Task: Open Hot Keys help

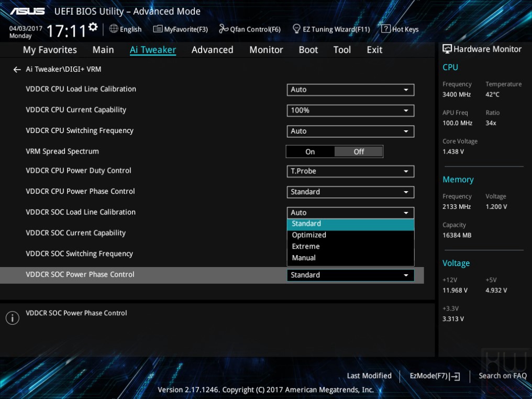Action: (400, 29)
